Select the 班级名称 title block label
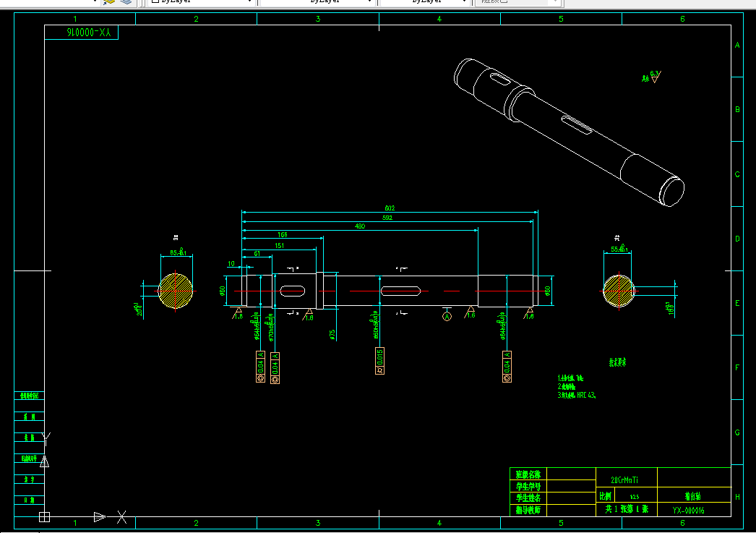This screenshot has width=756, height=533. click(x=528, y=474)
